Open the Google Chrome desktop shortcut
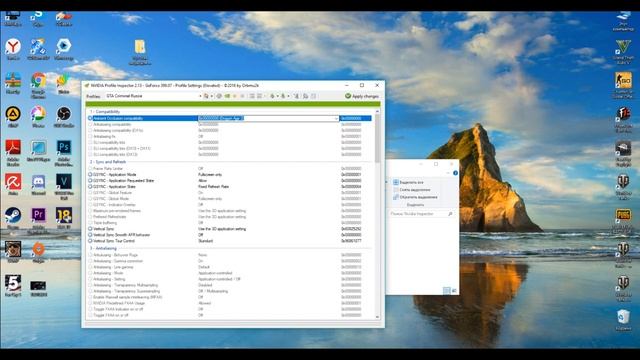The height and width of the screenshot is (360, 640). coord(38,85)
